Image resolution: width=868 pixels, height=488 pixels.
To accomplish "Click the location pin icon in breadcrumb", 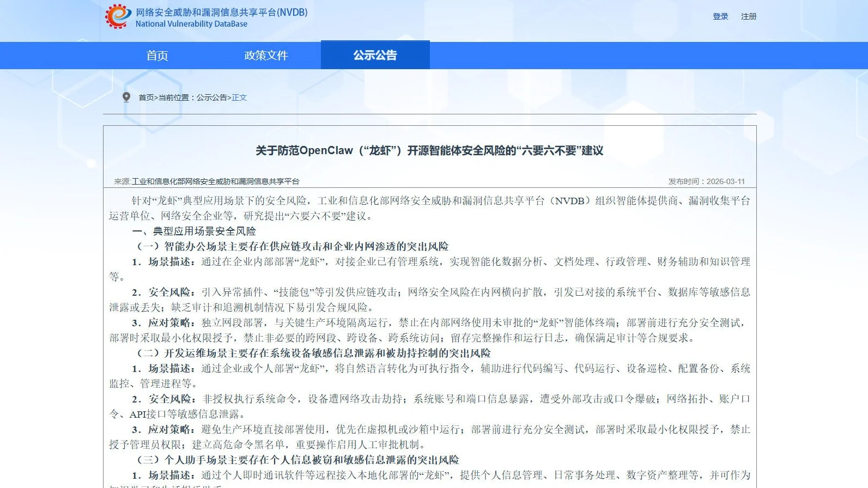I will coord(126,97).
